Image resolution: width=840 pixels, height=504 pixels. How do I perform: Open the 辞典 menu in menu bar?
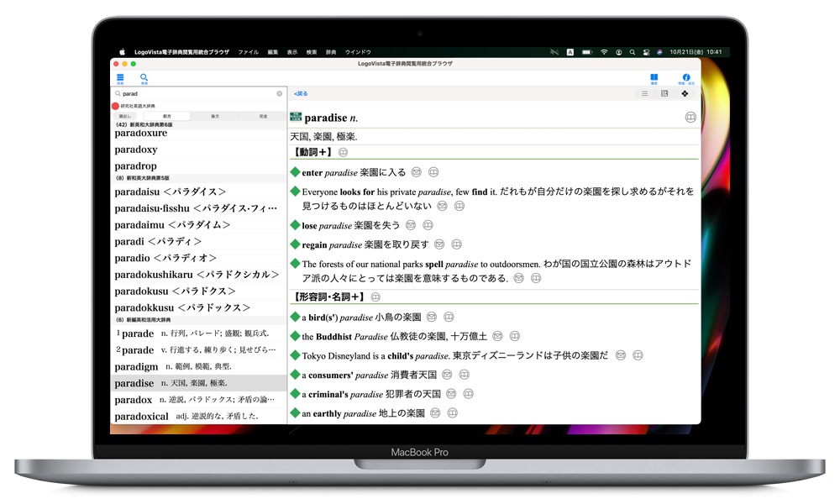tap(331, 52)
